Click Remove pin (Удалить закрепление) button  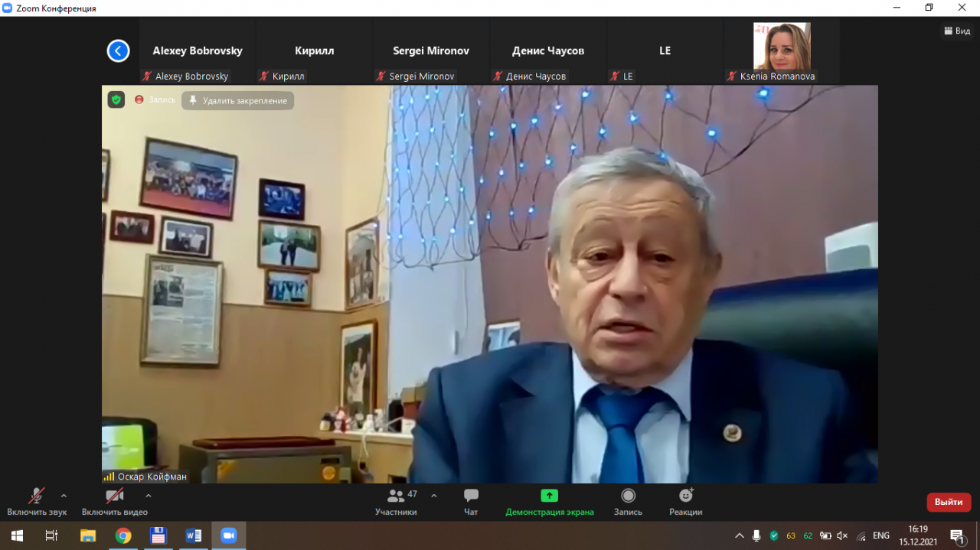(238, 101)
